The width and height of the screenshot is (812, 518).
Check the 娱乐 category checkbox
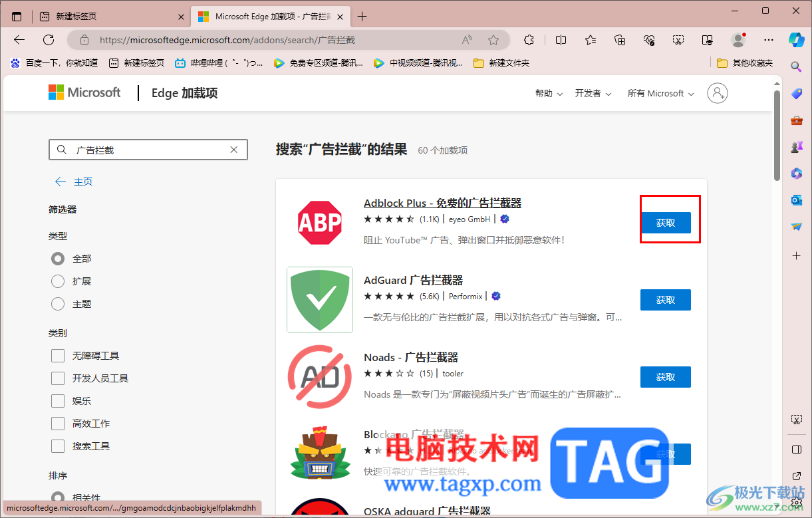click(58, 401)
